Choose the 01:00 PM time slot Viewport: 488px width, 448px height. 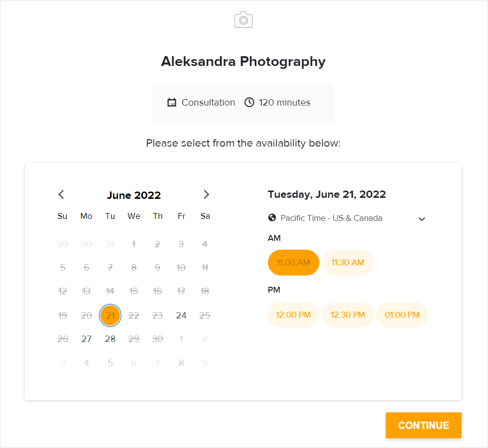pos(402,315)
